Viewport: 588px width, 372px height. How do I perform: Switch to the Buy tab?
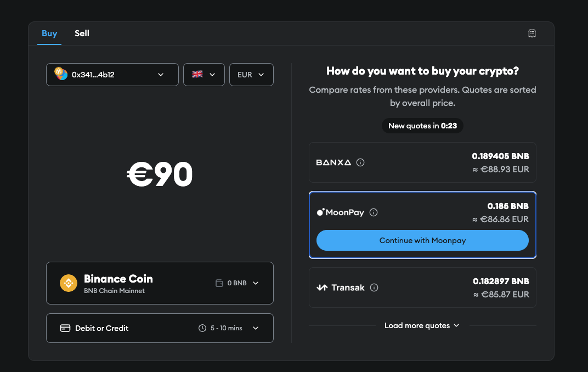pos(49,33)
